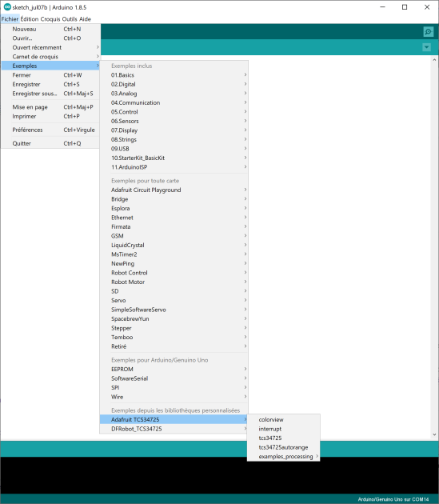Open the Serial Monitor magnifier icon

pos(428,31)
